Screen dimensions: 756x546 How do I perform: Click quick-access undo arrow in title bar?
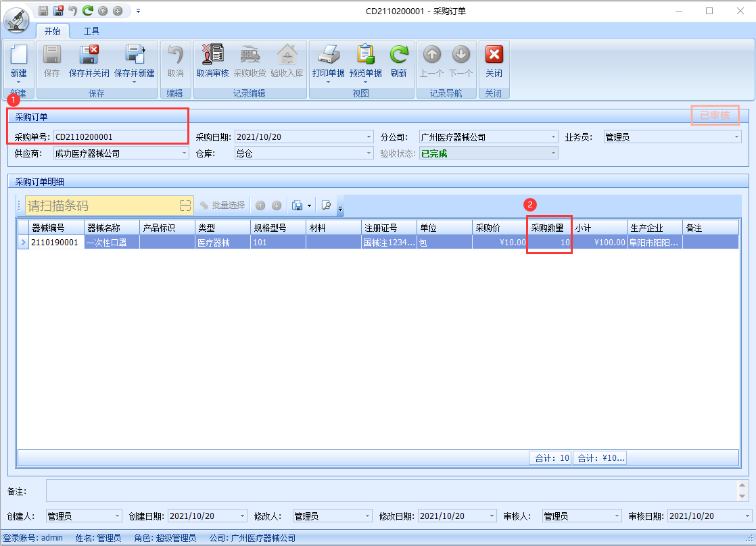[x=73, y=11]
